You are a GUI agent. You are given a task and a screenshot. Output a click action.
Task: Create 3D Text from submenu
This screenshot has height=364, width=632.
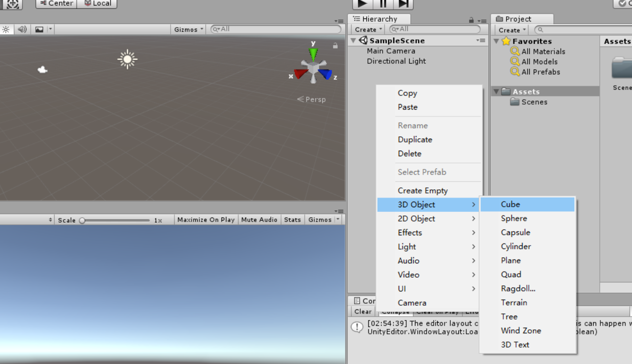click(x=528, y=345)
